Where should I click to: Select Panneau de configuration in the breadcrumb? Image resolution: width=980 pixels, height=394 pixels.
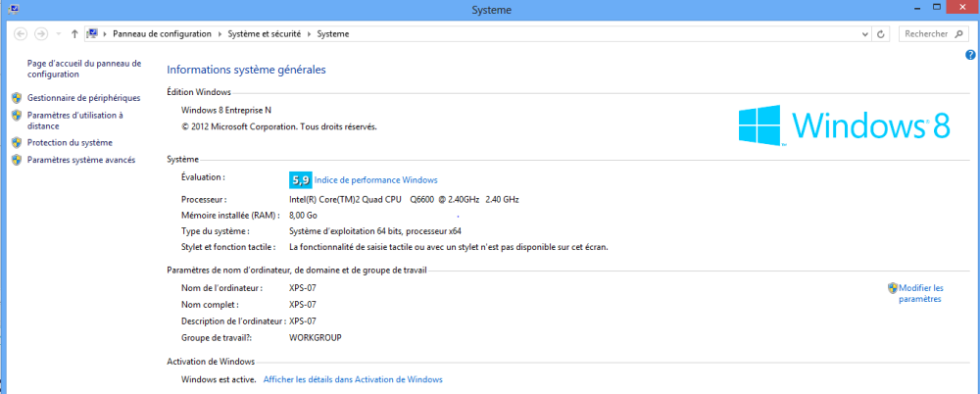point(162,34)
